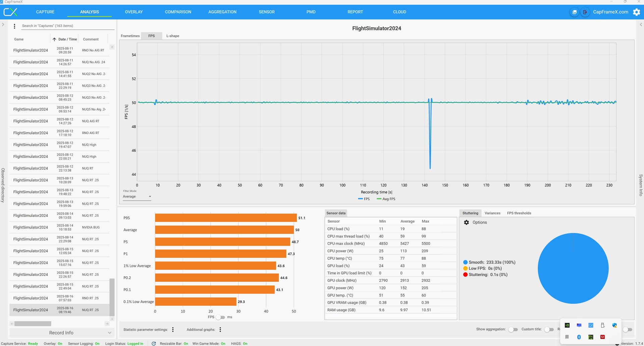Click the blue monitor tray icon
This screenshot has height=346, width=644.
pos(579,325)
